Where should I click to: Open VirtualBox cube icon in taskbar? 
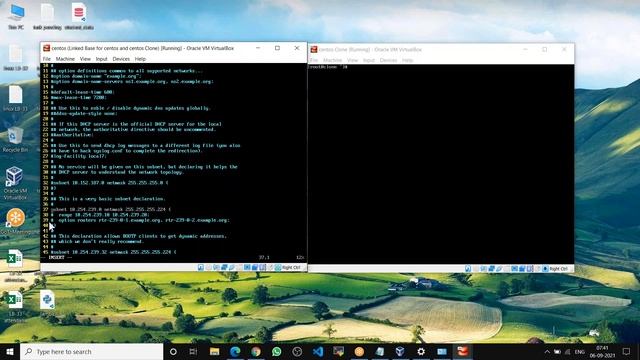[x=400, y=351]
